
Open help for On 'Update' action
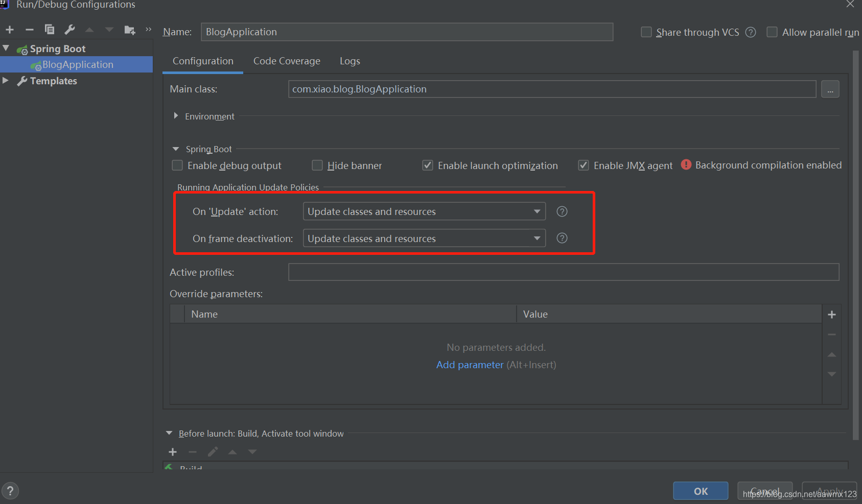(x=562, y=211)
